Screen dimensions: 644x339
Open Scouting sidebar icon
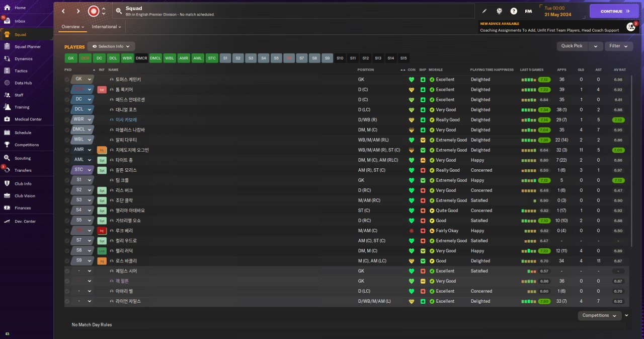[x=7, y=158]
